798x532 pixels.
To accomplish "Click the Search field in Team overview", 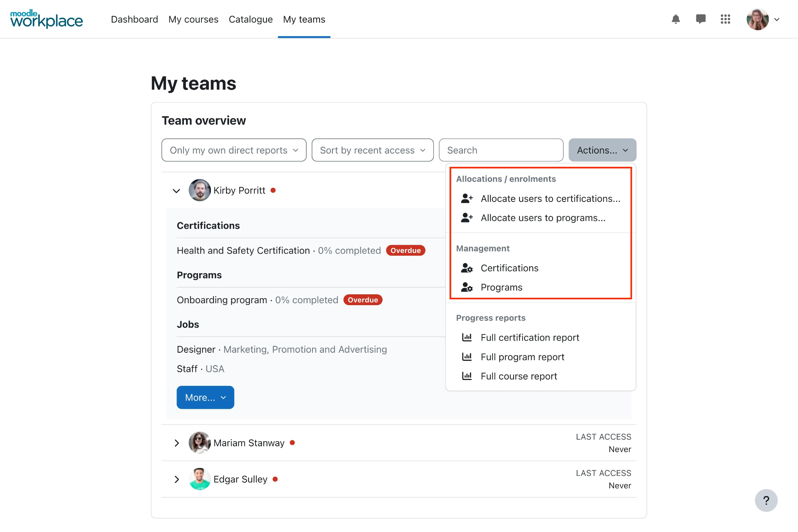I will [x=501, y=150].
